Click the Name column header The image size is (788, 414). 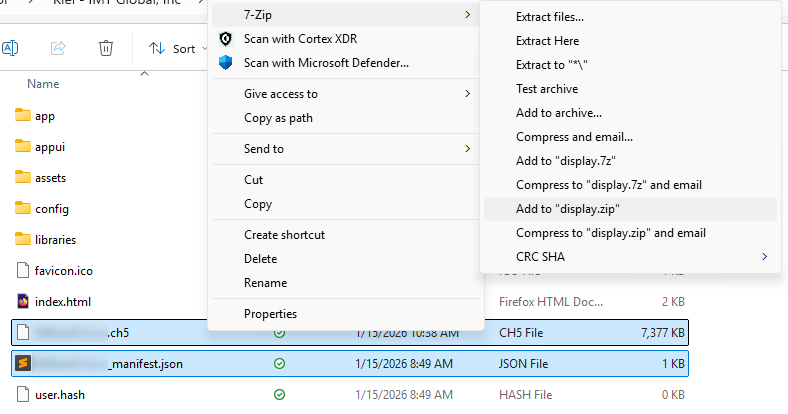pos(43,84)
